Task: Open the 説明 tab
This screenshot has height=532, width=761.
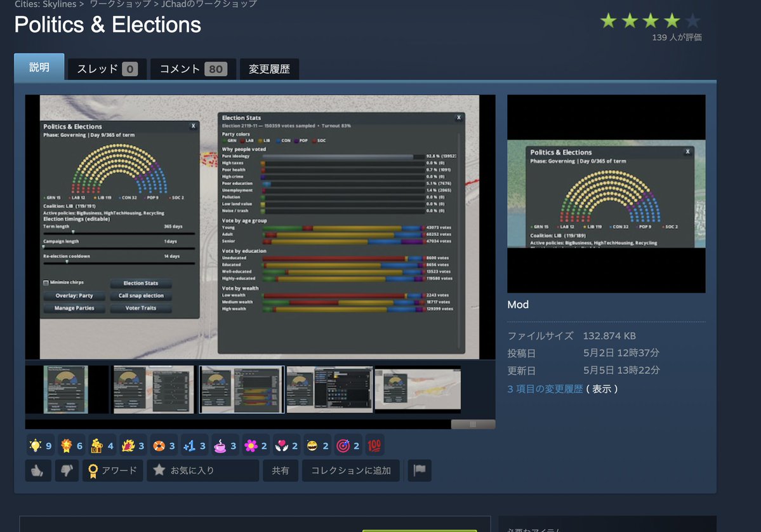Action: pyautogui.click(x=39, y=67)
